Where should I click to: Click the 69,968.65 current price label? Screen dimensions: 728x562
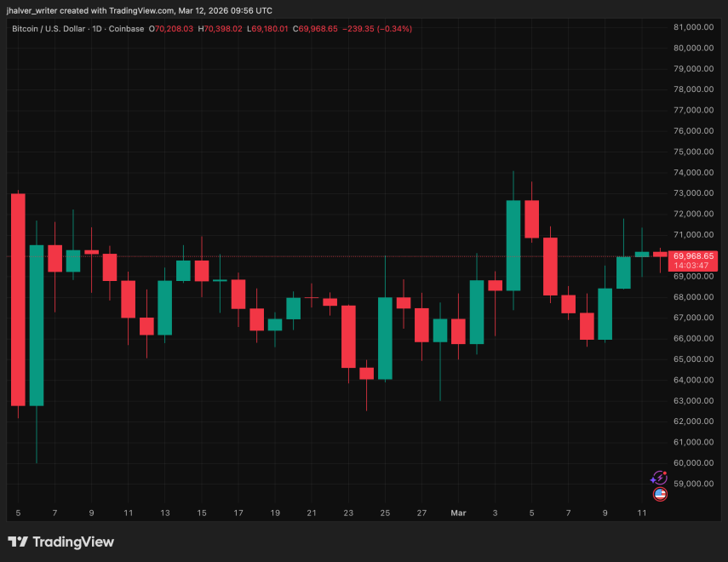(x=692, y=255)
